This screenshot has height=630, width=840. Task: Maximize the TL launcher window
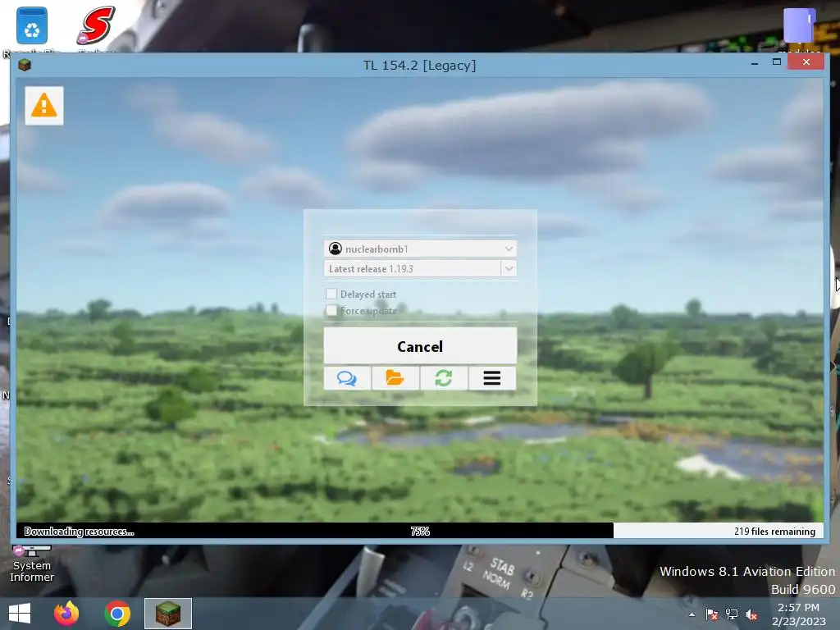click(x=777, y=62)
